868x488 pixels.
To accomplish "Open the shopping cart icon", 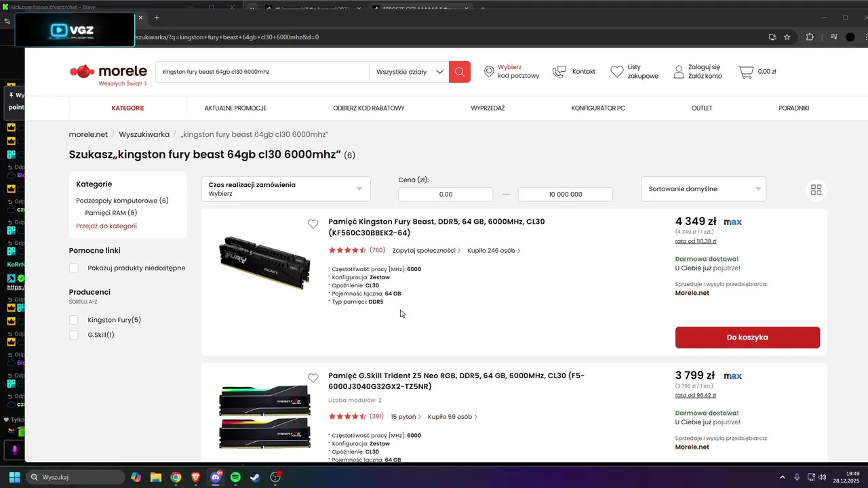I will pyautogui.click(x=745, y=72).
